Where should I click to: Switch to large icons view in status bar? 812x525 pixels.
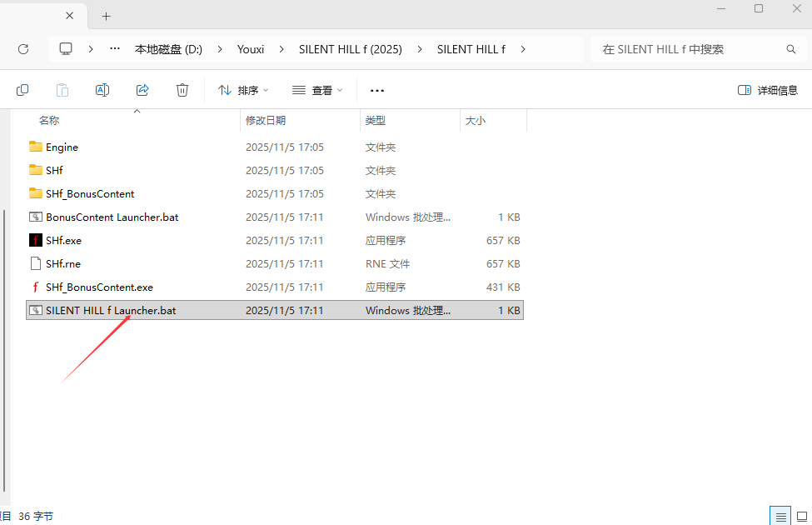pyautogui.click(x=802, y=517)
